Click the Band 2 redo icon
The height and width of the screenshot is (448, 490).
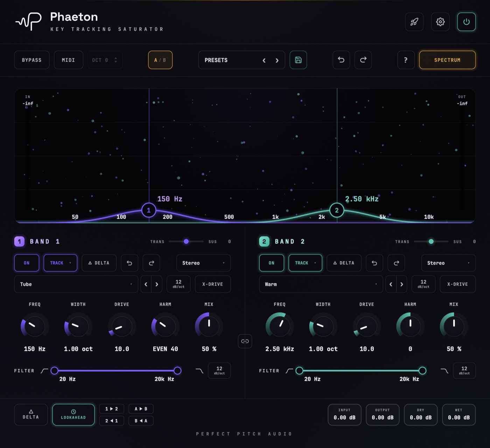click(x=397, y=263)
